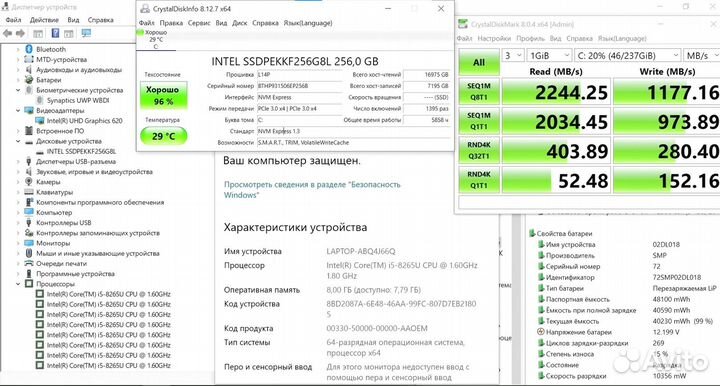Viewport: 720px width, 386px height.
Task: Open the test count dropdown showing 3
Action: click(x=513, y=56)
